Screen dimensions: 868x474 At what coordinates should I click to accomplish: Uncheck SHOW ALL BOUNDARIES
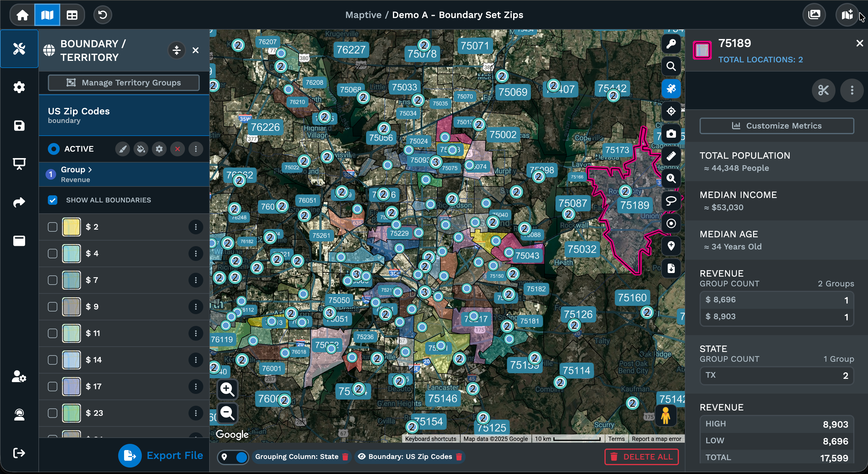[x=53, y=200]
